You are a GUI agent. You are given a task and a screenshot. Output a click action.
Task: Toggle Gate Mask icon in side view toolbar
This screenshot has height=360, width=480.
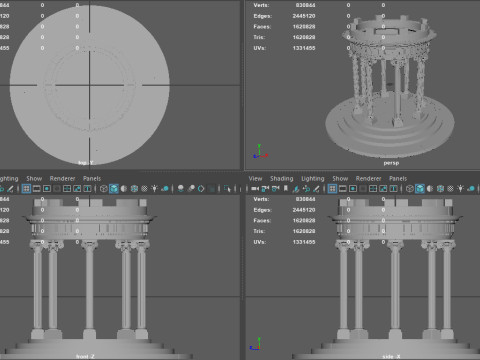point(363,189)
